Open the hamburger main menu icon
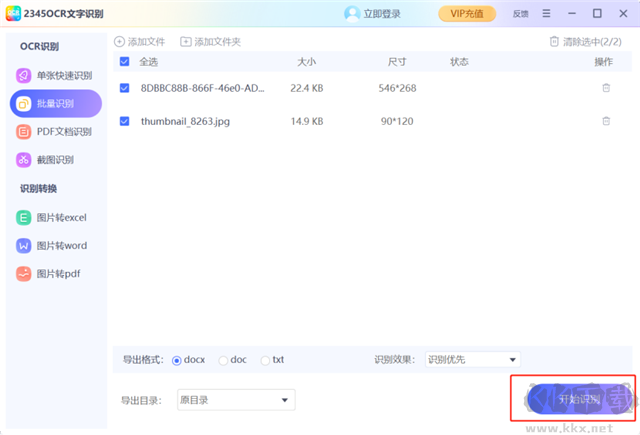Image resolution: width=640 pixels, height=435 pixels. (x=546, y=13)
